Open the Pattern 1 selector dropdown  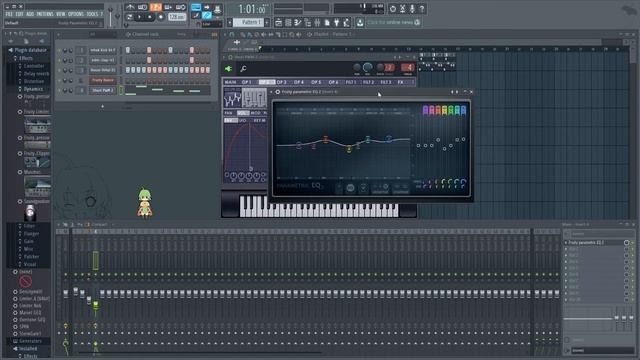[250, 22]
